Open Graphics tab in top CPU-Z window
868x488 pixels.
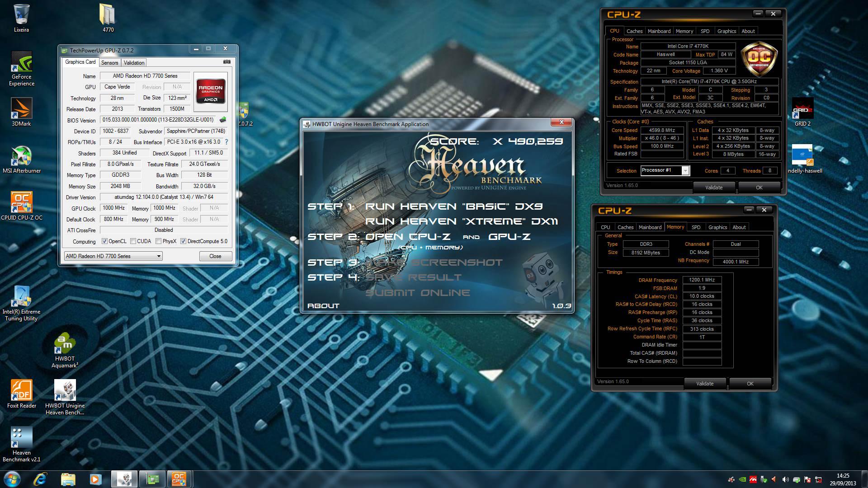(726, 31)
